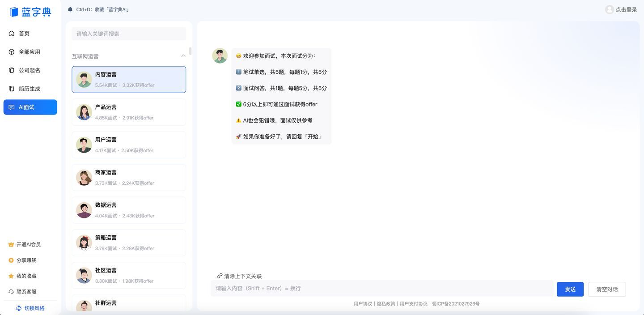Screen dimensions: 644x315
Task: Open the 用户支付协议 link
Action: 414,304
